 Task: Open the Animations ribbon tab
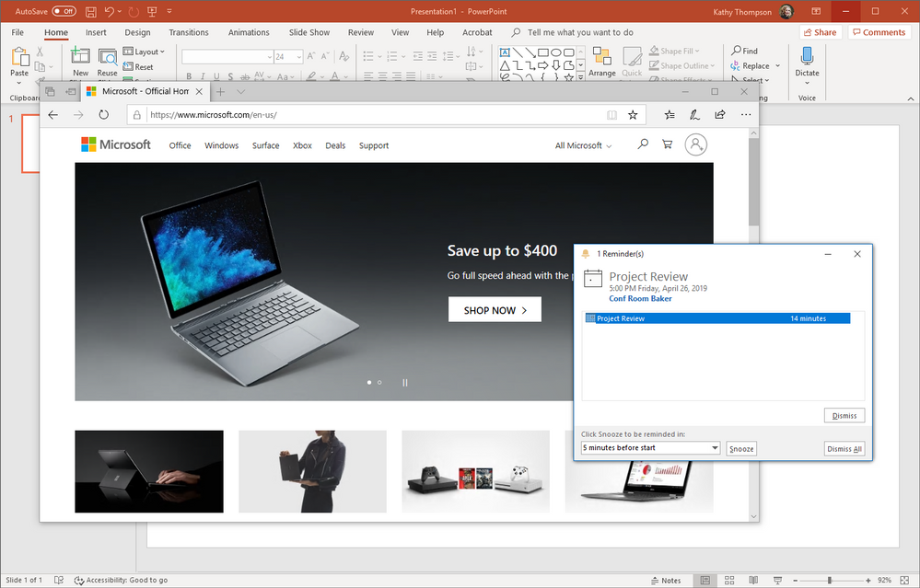[249, 32]
